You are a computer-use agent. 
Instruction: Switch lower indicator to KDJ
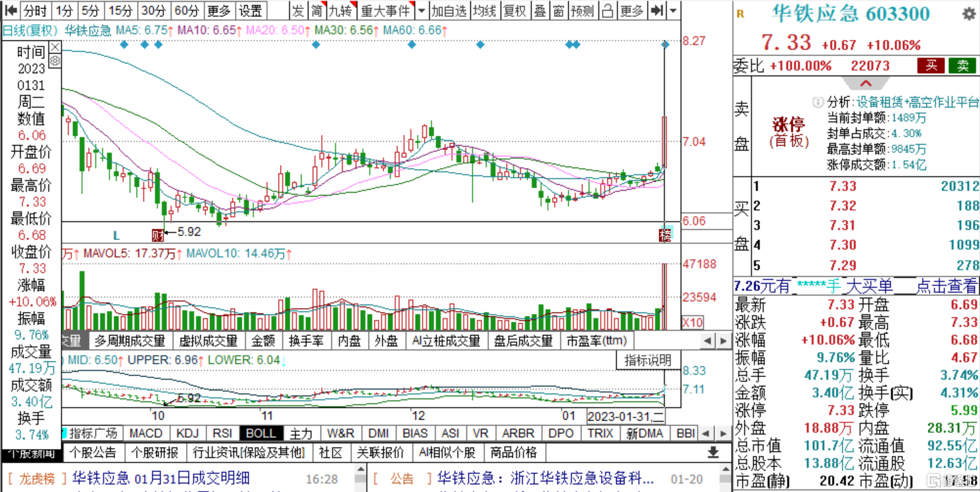(x=187, y=433)
